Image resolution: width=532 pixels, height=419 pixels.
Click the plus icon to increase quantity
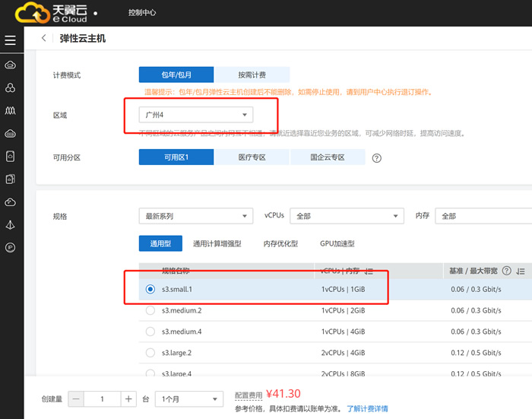(128, 399)
